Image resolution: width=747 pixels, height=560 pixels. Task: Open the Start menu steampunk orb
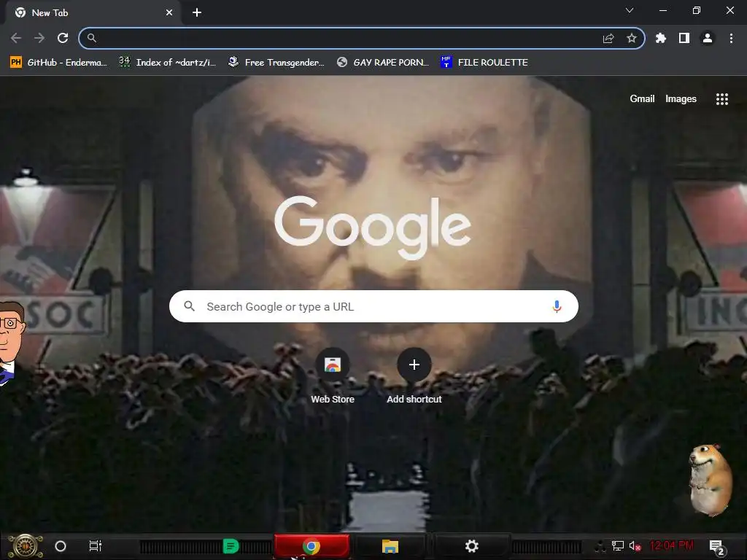pyautogui.click(x=26, y=546)
